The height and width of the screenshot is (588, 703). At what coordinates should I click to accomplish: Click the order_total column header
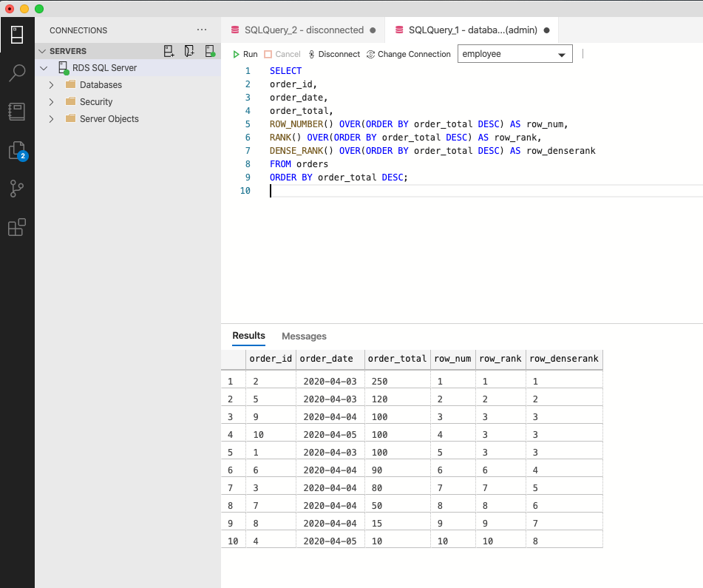tap(397, 359)
